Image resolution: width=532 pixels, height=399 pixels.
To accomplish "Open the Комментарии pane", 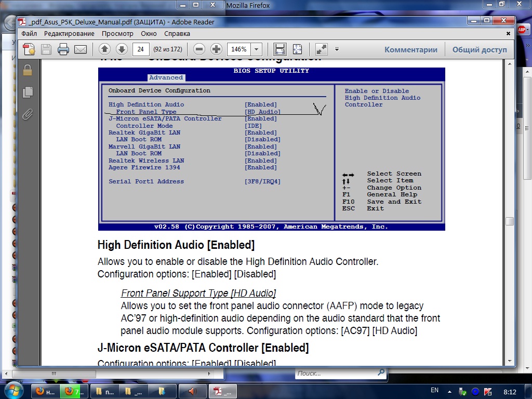I will (x=411, y=50).
